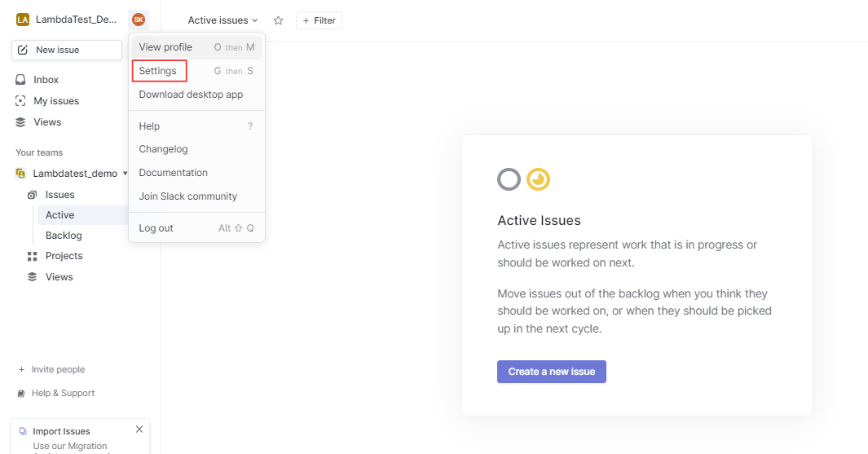Select Log out from the menu
The width and height of the screenshot is (868, 454).
tap(156, 228)
